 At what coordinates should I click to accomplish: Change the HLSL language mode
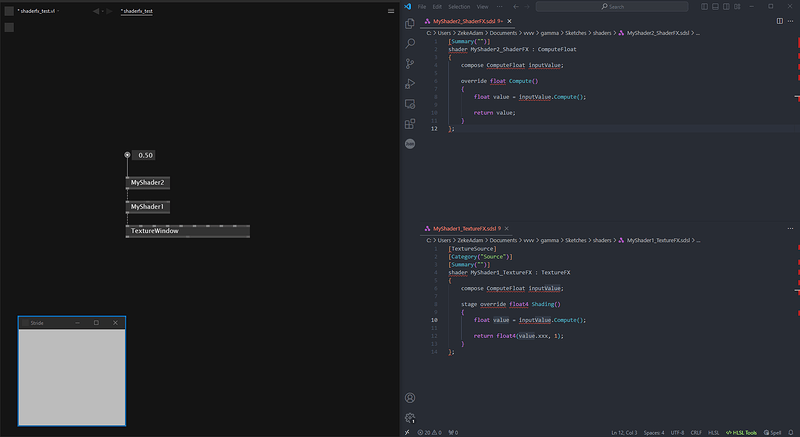click(713, 432)
